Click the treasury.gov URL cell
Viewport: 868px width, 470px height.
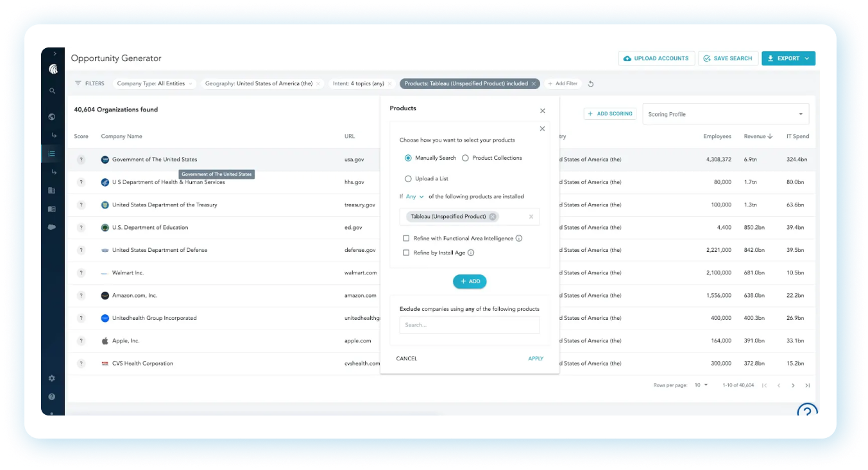tap(360, 205)
